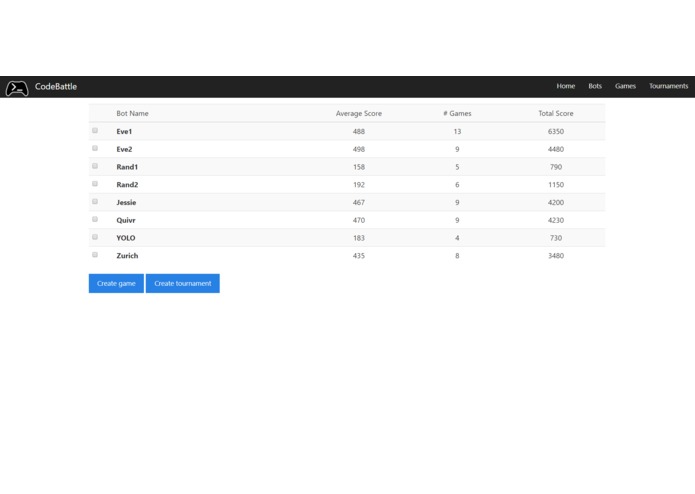Click Jessie's average score 467
This screenshot has width=695, height=494.
pos(359,202)
